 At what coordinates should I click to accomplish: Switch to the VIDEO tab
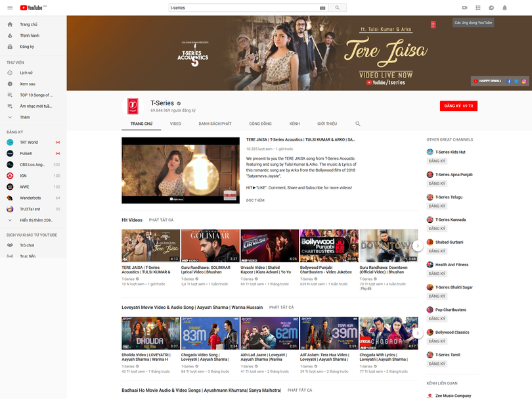[x=175, y=124]
